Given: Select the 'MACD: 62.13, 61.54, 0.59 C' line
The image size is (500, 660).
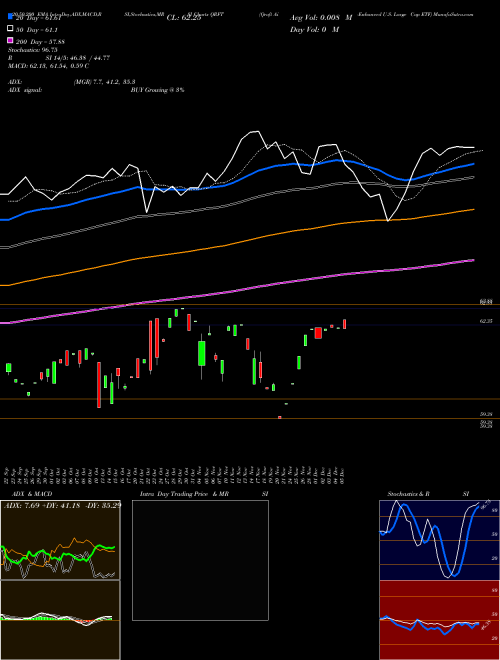Looking at the screenshot, I should coord(48,66).
